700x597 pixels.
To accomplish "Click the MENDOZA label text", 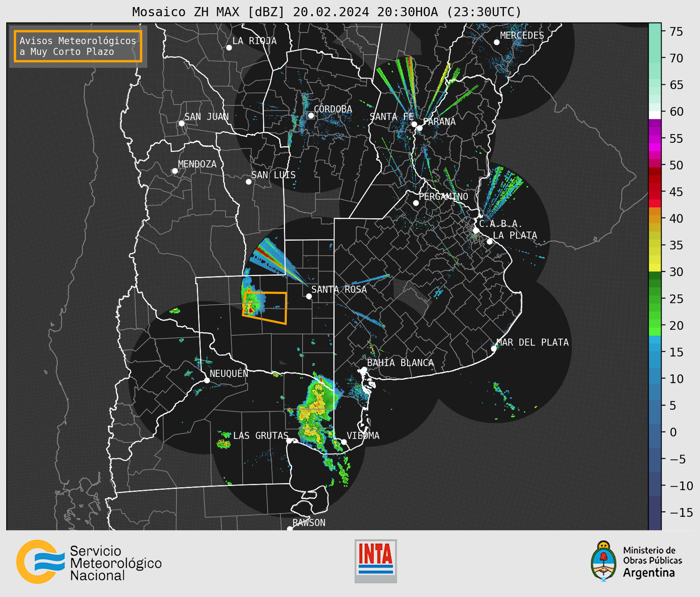I will pyautogui.click(x=197, y=164).
